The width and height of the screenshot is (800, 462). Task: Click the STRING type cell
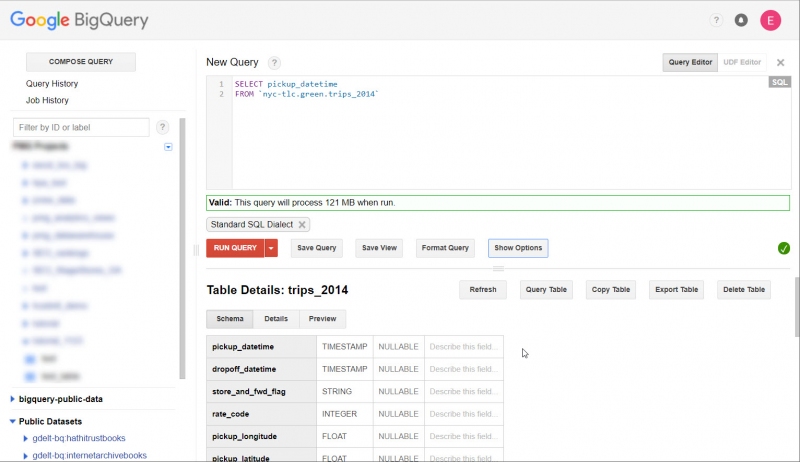coord(345,392)
